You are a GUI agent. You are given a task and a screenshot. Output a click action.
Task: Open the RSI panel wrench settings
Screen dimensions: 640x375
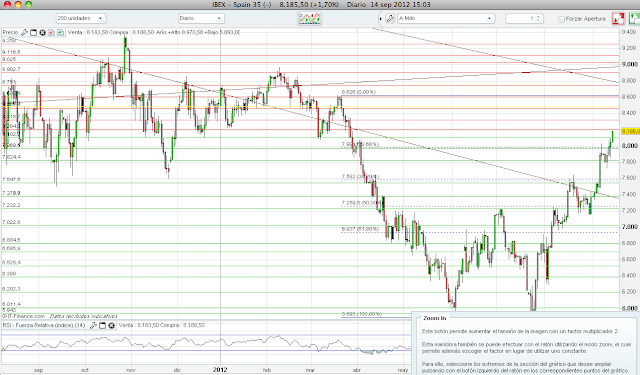coord(93,325)
